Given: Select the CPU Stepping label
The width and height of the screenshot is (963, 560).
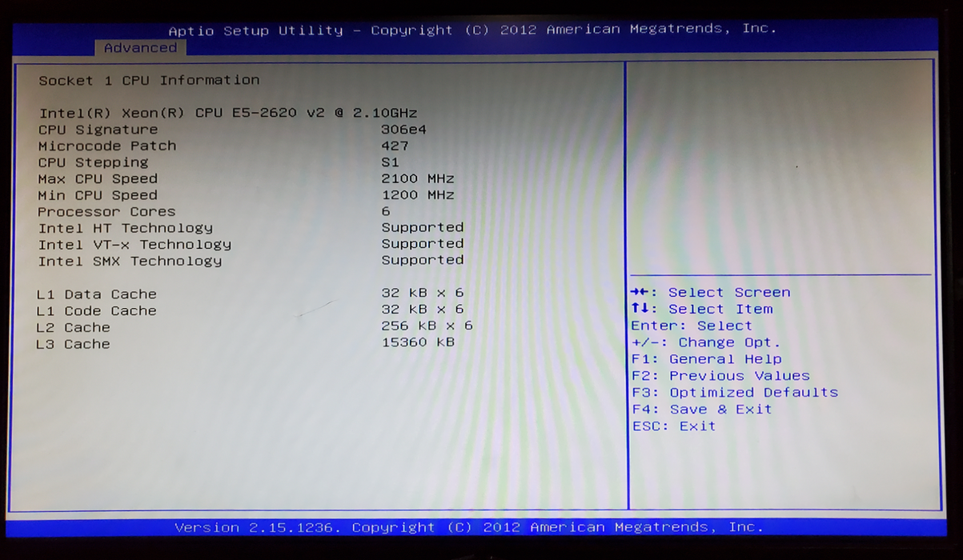Looking at the screenshot, I should click(x=93, y=162).
